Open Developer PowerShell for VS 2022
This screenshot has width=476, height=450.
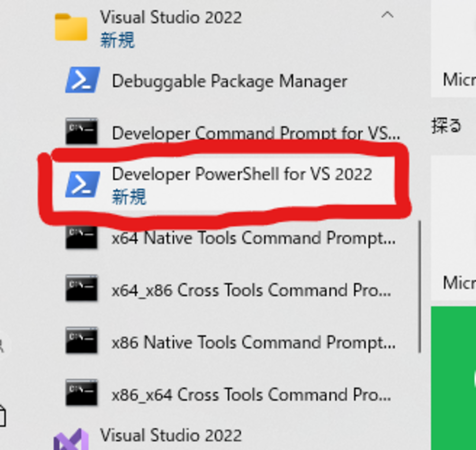(x=242, y=174)
